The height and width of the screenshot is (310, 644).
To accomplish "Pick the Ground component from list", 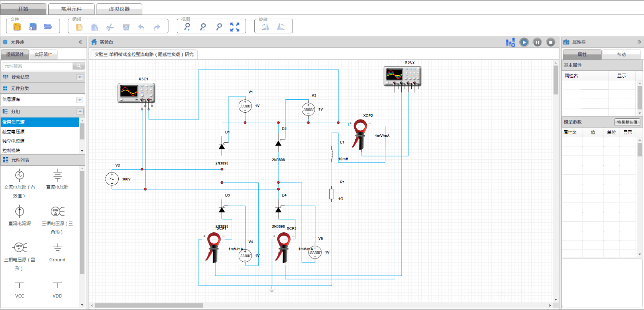I will [58, 248].
